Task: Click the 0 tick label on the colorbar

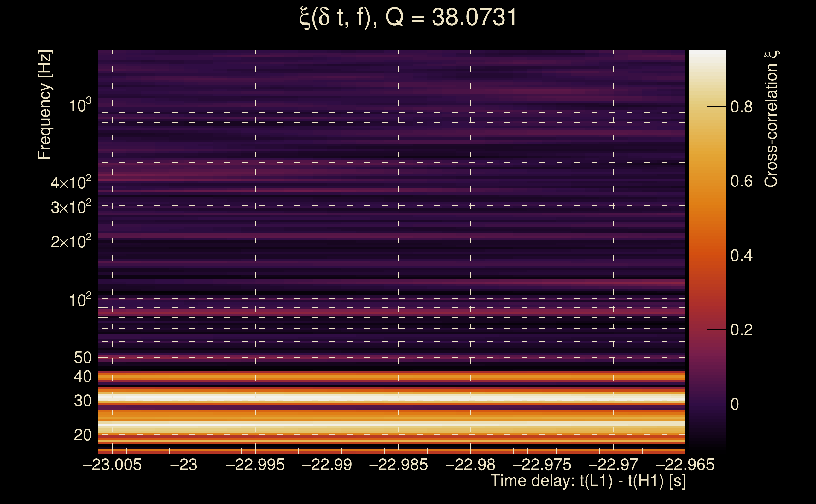Action: tap(735, 404)
